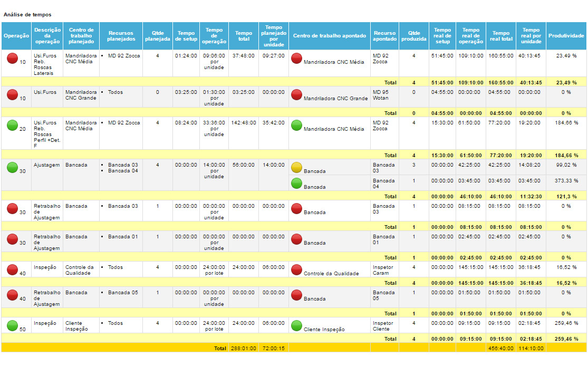Click the green icon beside Mandriladora CNC Média in operation 20 row

[296, 126]
